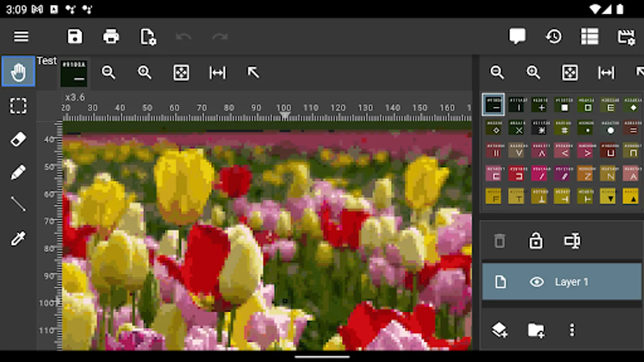Open the layer three-dot overflow menu
Image resolution: width=644 pixels, height=362 pixels.
coord(572,330)
